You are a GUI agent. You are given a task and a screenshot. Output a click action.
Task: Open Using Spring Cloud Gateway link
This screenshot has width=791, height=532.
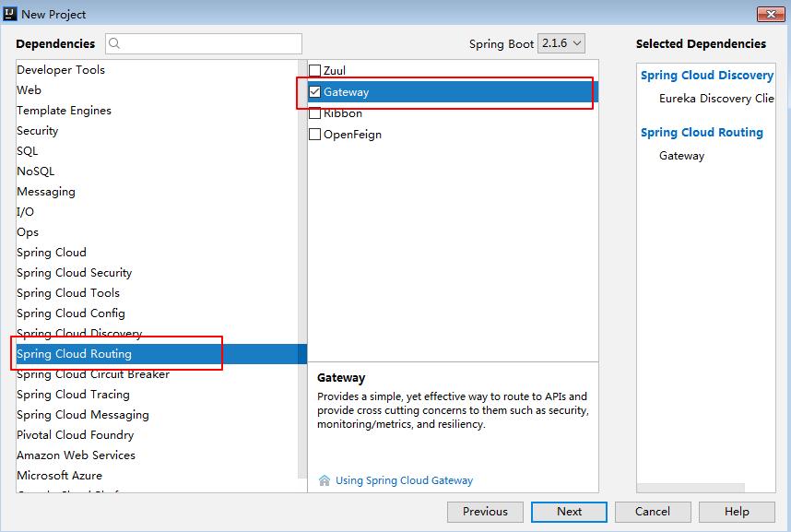pos(404,480)
